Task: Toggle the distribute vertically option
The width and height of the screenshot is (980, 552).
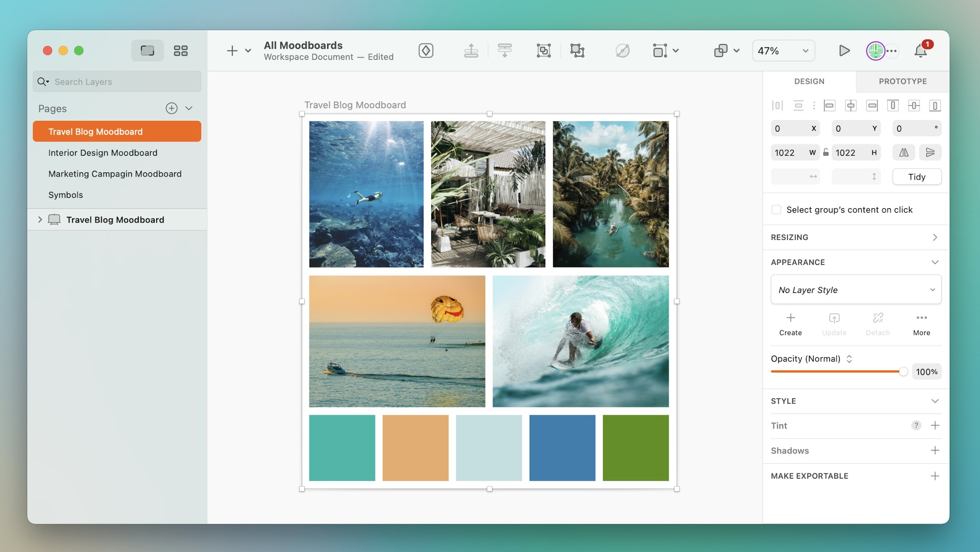Action: [x=798, y=106]
